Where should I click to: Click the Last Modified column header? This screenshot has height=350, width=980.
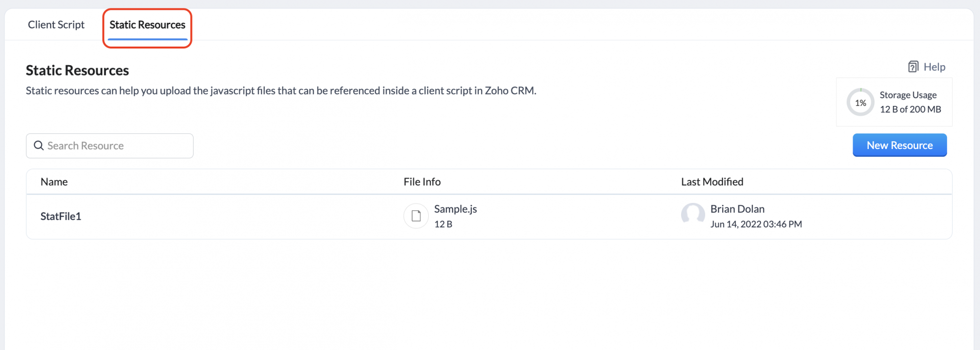tap(712, 182)
